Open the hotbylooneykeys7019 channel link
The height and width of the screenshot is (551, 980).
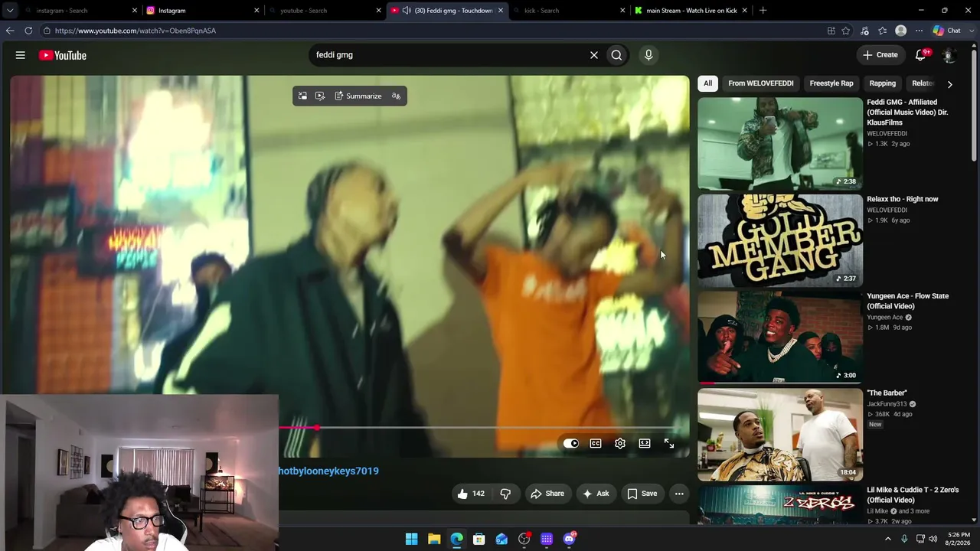[x=328, y=471]
